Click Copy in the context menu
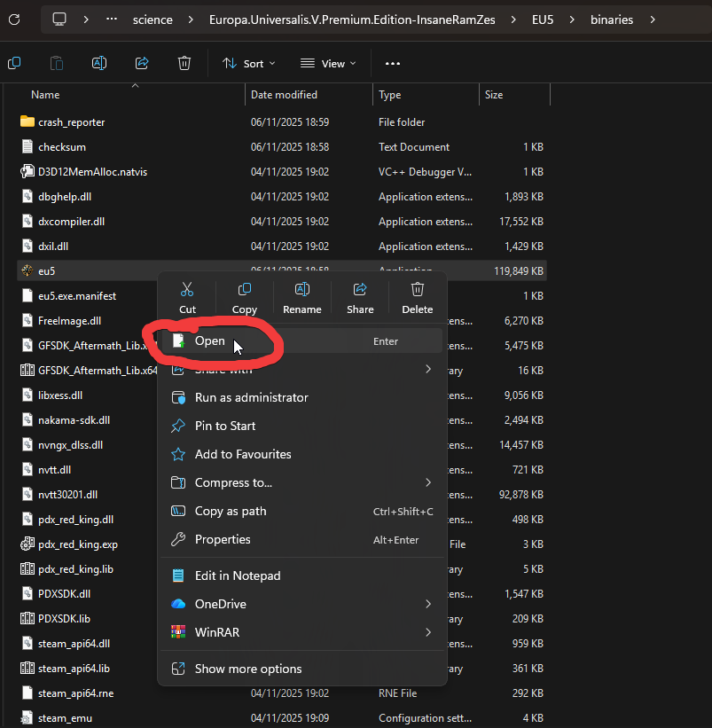The width and height of the screenshot is (712, 728). coord(245,298)
